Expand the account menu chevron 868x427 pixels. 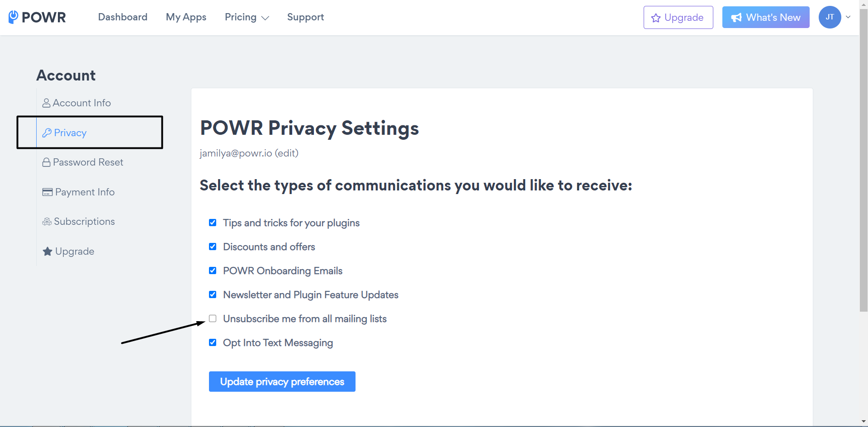[848, 17]
